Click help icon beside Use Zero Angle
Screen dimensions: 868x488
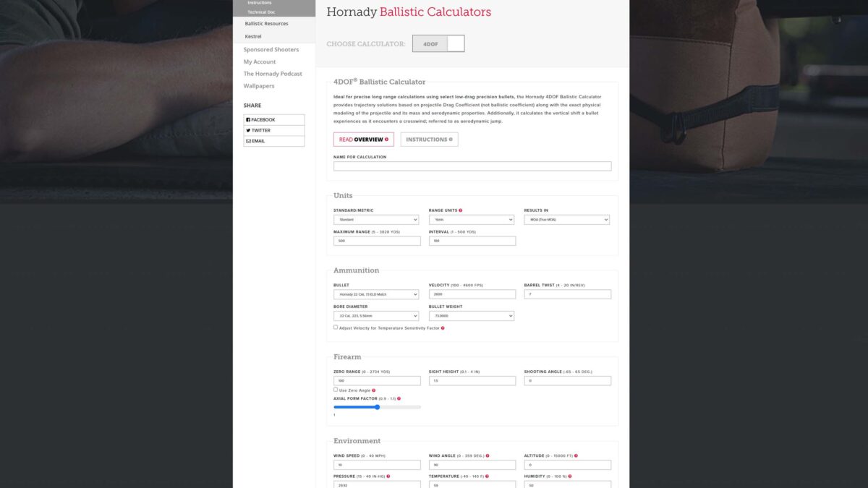pyautogui.click(x=373, y=390)
